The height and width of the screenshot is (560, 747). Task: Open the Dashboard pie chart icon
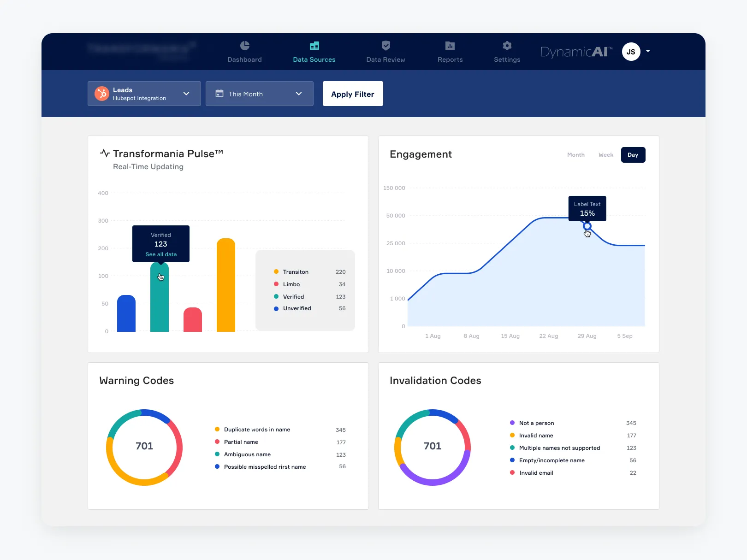[x=244, y=46]
